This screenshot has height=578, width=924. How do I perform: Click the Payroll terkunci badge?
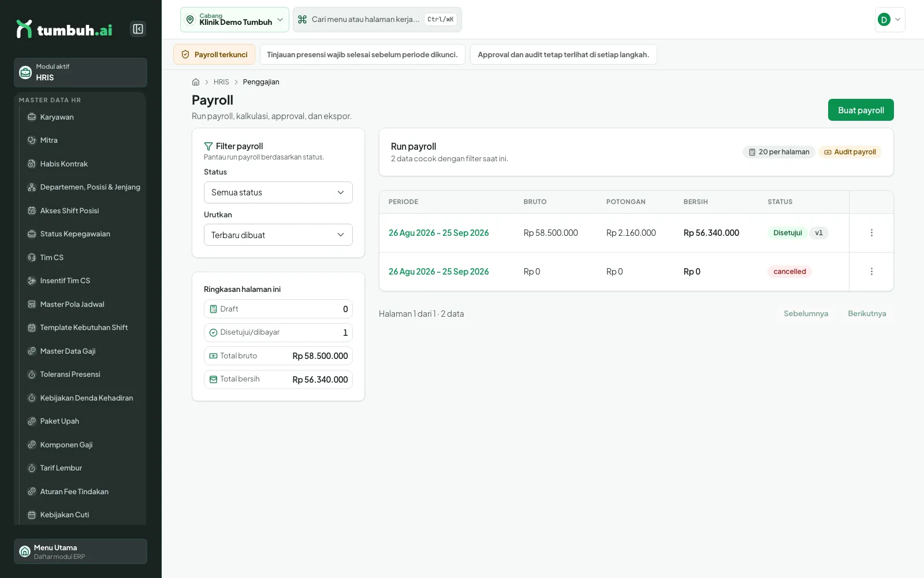click(214, 54)
